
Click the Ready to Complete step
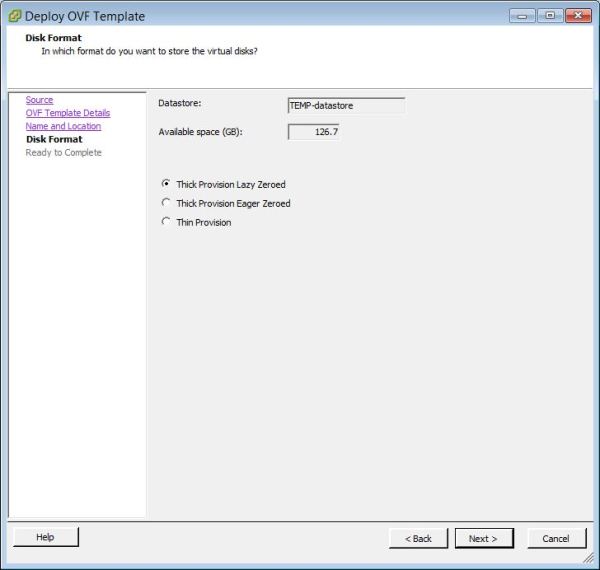coord(63,152)
